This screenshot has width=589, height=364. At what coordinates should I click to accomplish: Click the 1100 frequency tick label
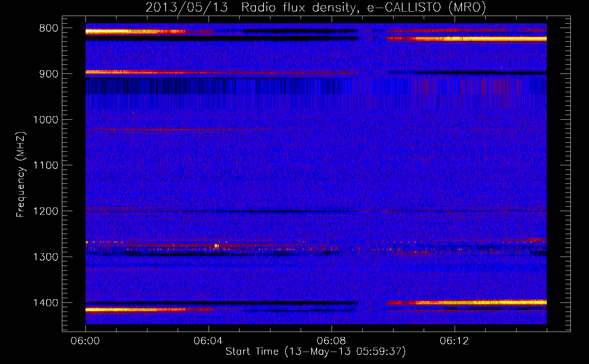46,166
